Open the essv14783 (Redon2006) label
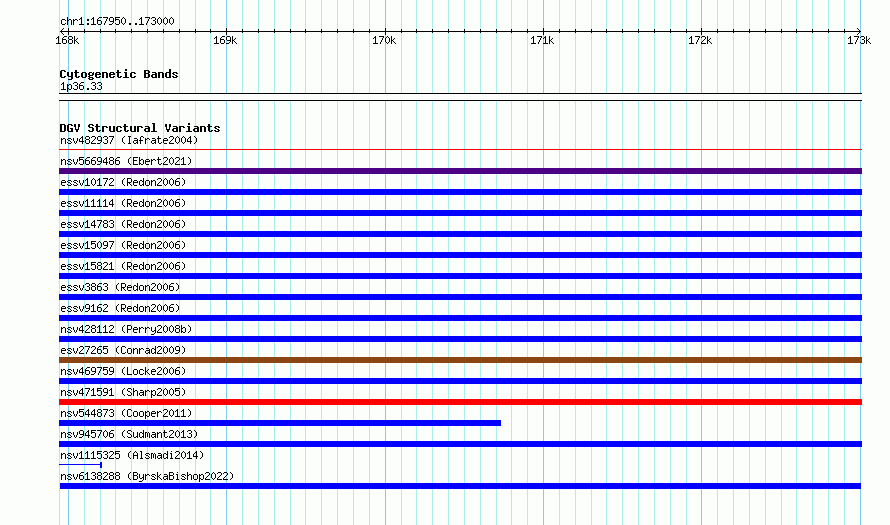This screenshot has height=525, width=890. (x=123, y=224)
